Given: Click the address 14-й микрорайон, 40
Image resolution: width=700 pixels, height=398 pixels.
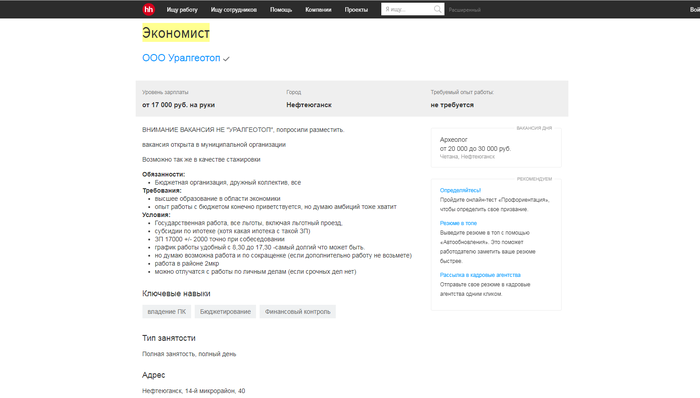Looking at the screenshot, I should 215,391.
